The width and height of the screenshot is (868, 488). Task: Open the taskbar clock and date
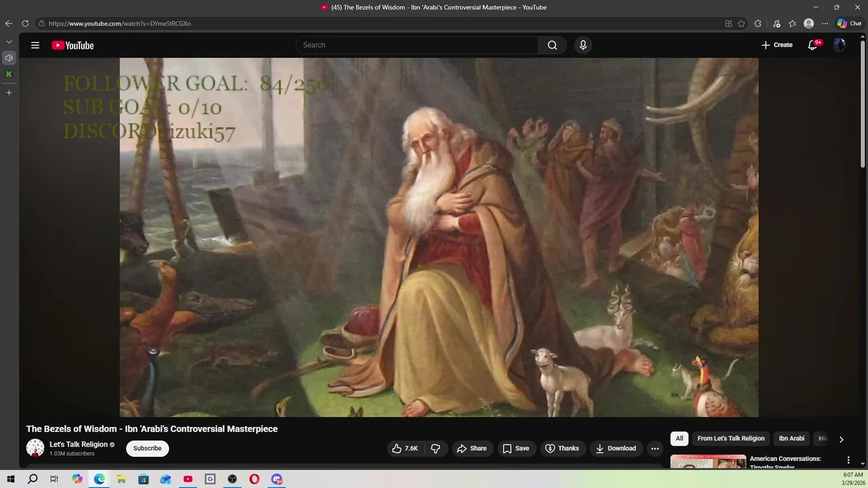(x=853, y=479)
